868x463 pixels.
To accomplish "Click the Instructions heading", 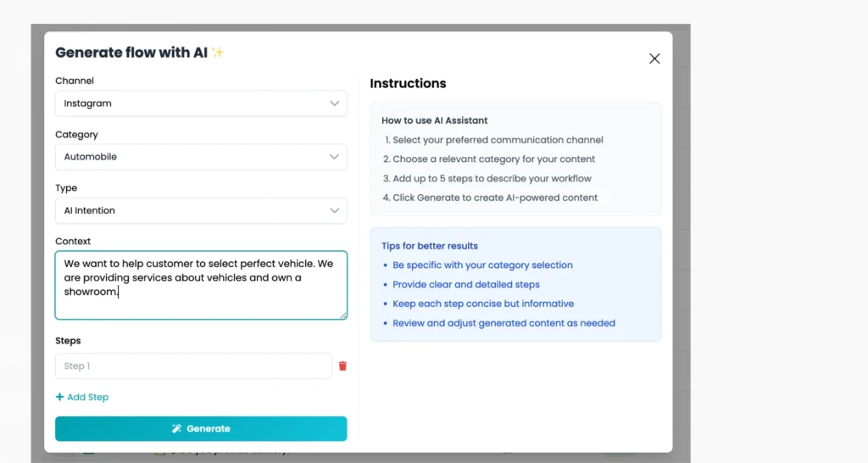I will point(408,83).
